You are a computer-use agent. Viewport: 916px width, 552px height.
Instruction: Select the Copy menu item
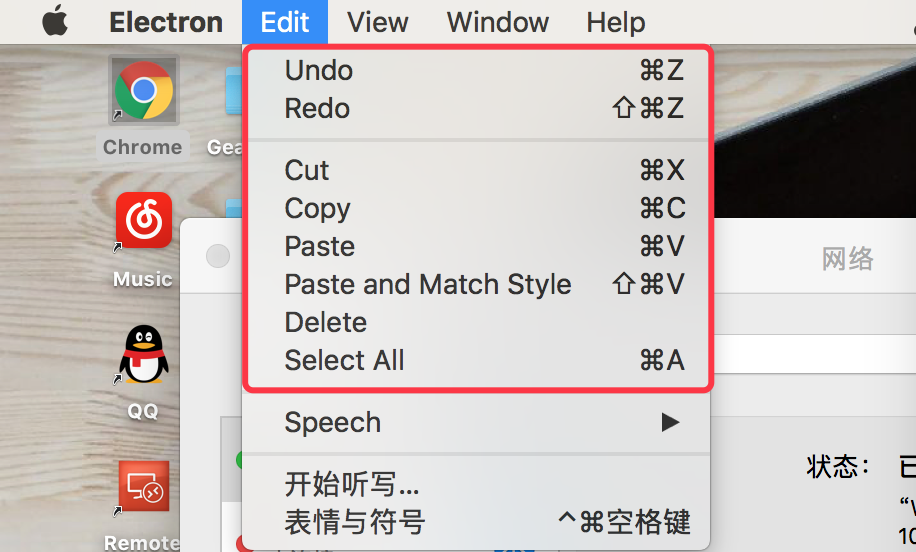point(477,209)
